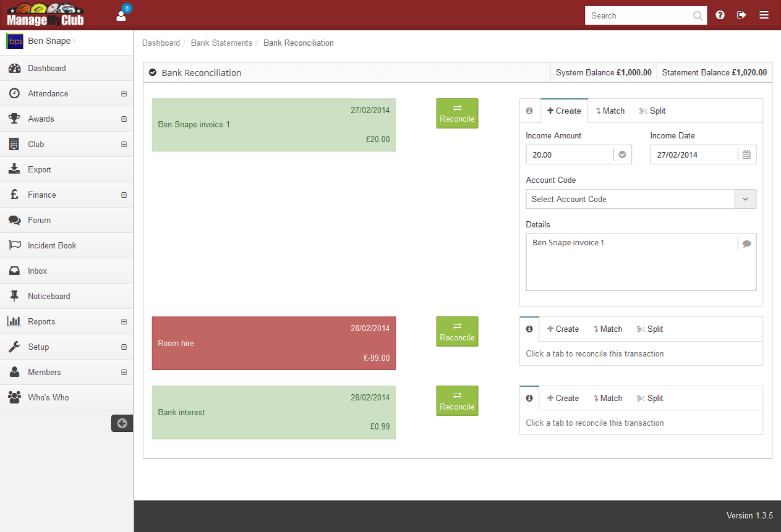Click the Reports bar chart icon

14,321
